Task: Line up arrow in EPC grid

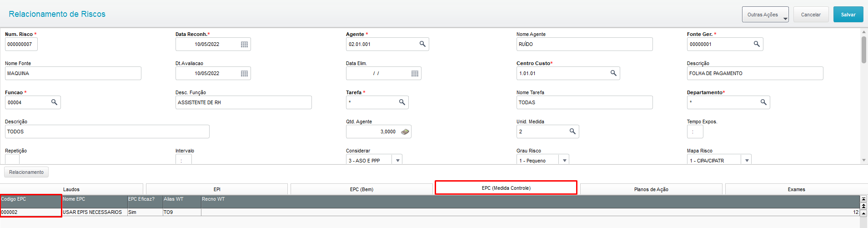Action: pos(863,213)
